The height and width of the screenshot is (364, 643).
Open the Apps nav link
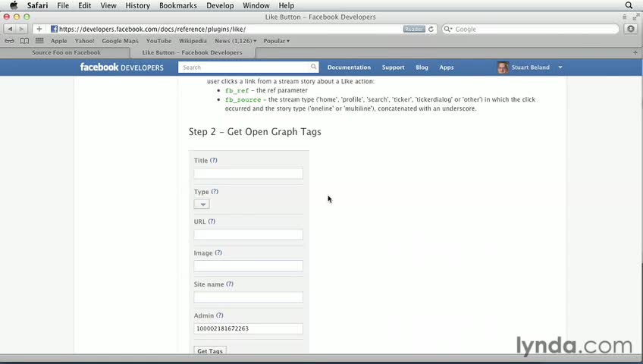click(446, 67)
